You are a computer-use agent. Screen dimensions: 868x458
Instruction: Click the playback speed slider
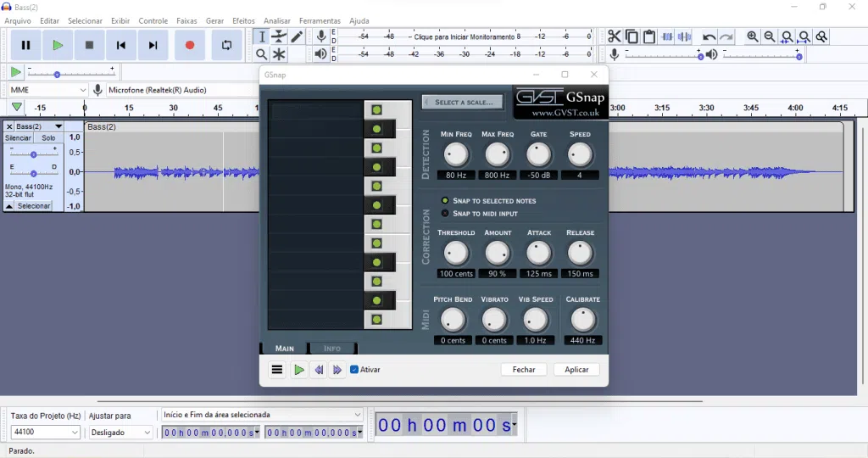(x=71, y=73)
